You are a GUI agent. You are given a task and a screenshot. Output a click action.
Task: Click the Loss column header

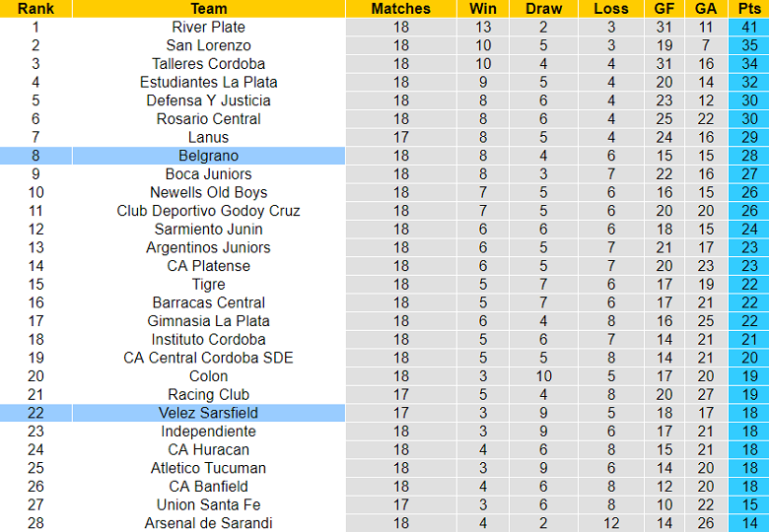point(611,8)
